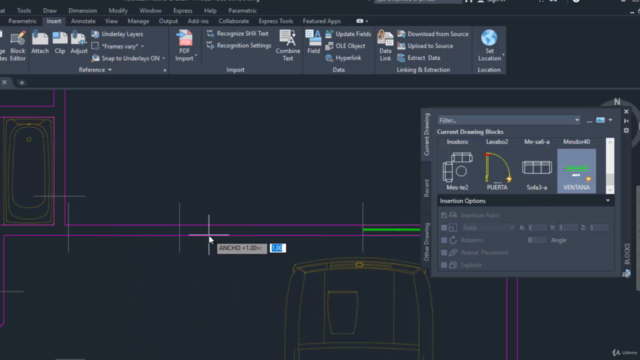Select the Mes-te2 block thumbnail
640x360 pixels.
[457, 171]
